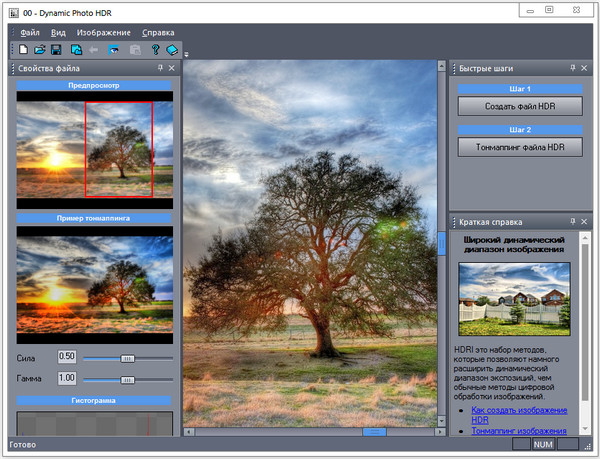Viewport: 600px width, 459px height.
Task: Close the Свойства файла panel
Action: [172, 68]
